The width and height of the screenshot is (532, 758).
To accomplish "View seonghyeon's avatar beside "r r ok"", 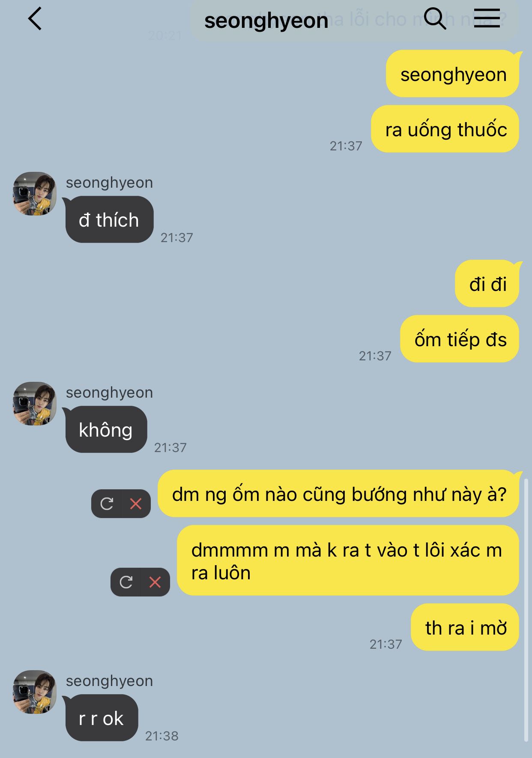I will click(35, 692).
